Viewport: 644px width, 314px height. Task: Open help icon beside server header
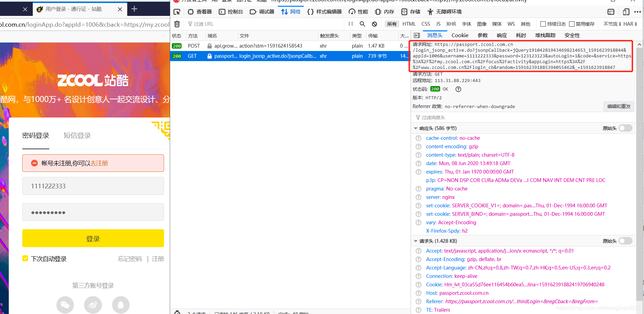coord(419,197)
